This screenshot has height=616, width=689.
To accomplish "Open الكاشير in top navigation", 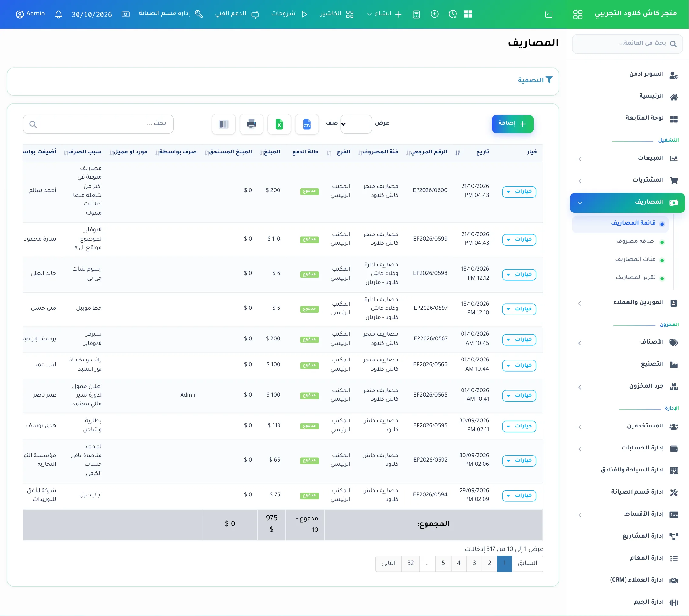I will click(337, 14).
